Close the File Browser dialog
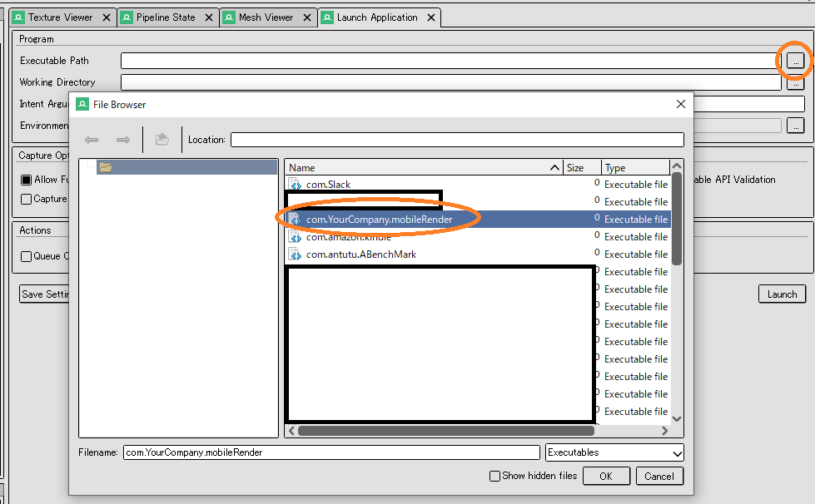 point(681,104)
